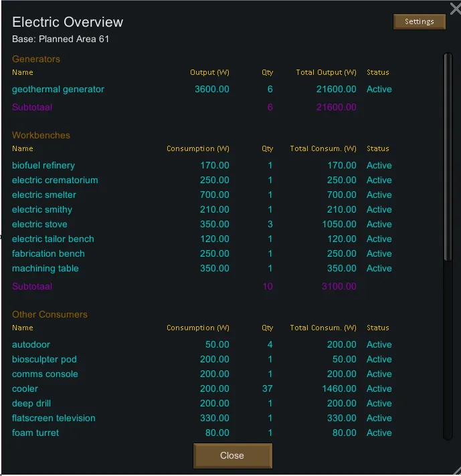Select the geothermal generator row
This screenshot has width=461, height=476.
[x=58, y=90]
